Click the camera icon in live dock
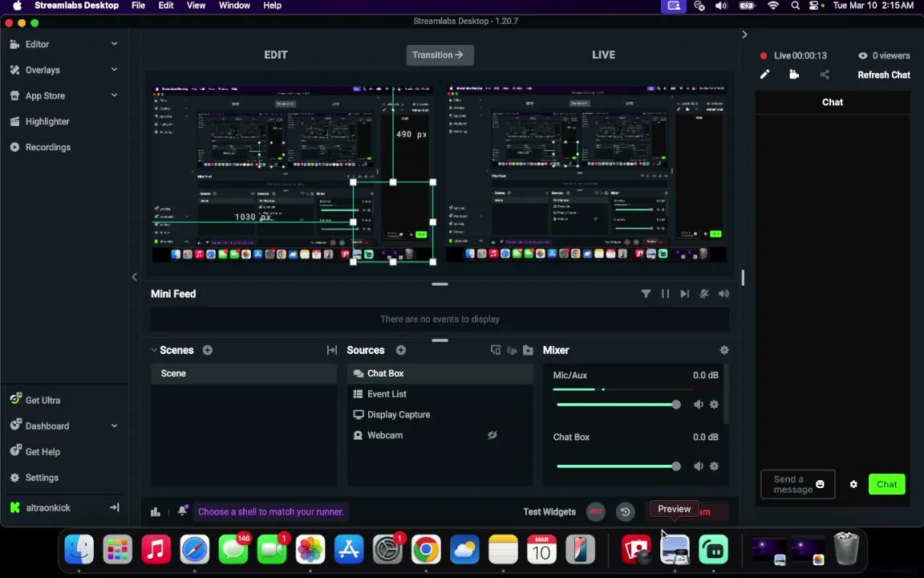The image size is (924, 578). tap(794, 75)
